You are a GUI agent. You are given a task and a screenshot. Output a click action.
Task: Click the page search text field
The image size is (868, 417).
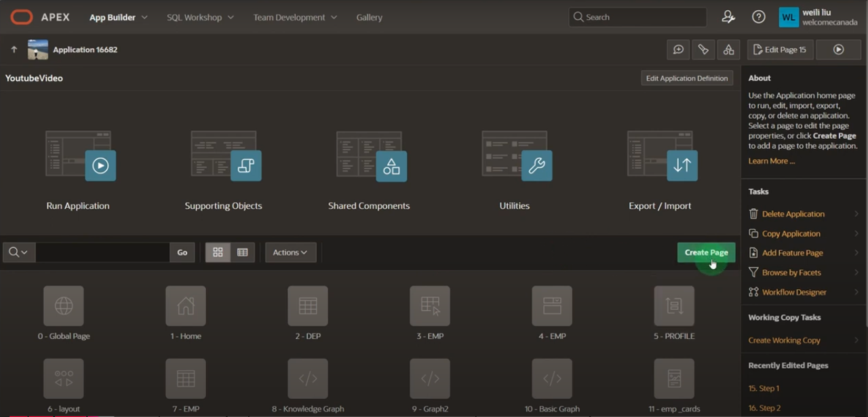[102, 252]
